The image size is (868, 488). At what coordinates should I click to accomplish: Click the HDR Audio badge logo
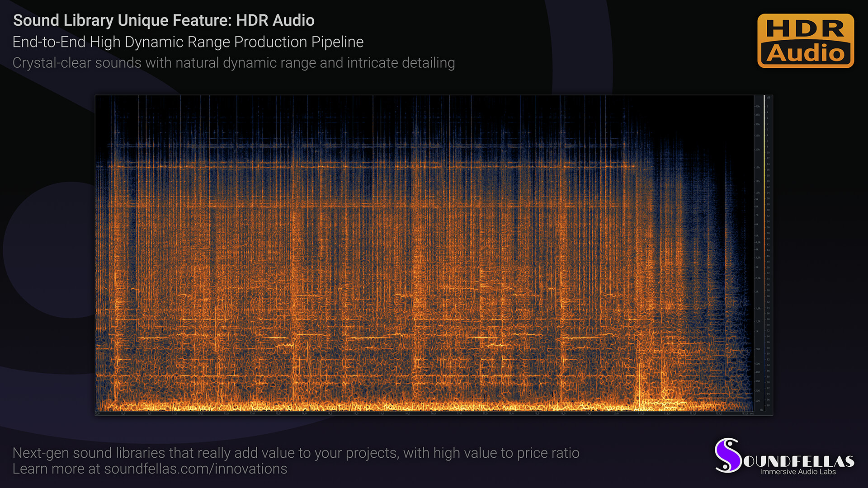(805, 41)
